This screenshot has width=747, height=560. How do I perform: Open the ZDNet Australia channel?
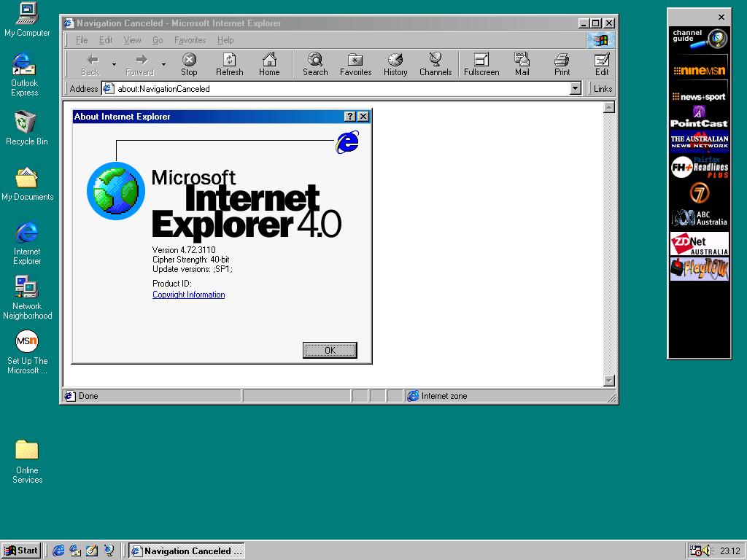point(700,244)
